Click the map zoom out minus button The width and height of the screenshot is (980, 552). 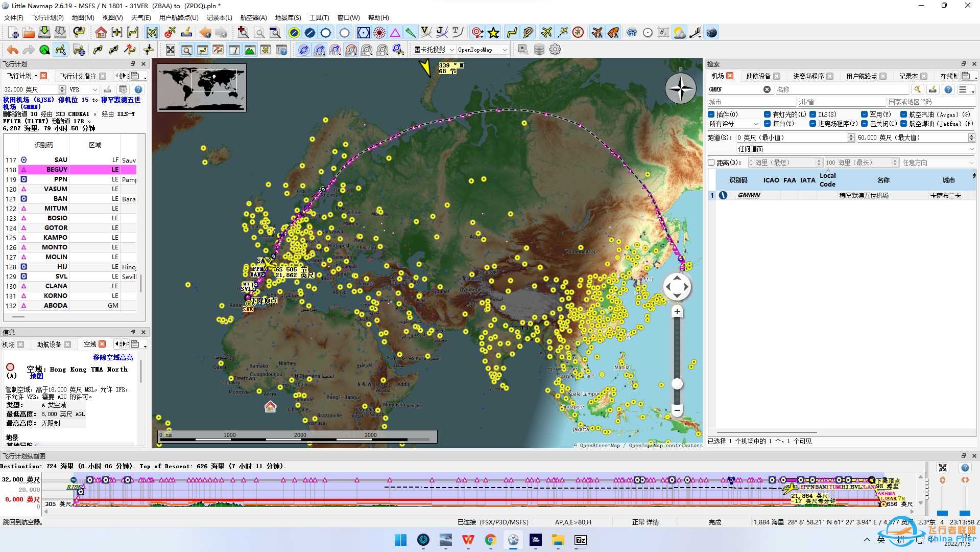point(677,410)
